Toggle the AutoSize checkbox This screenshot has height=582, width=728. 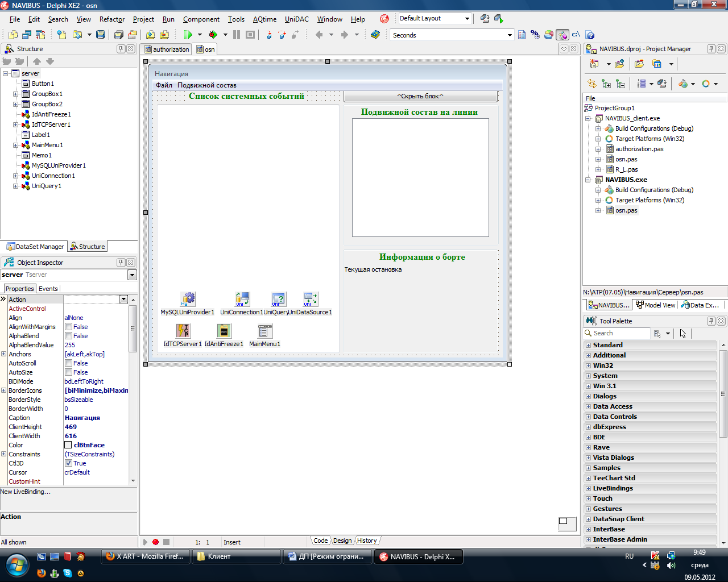pos(68,372)
